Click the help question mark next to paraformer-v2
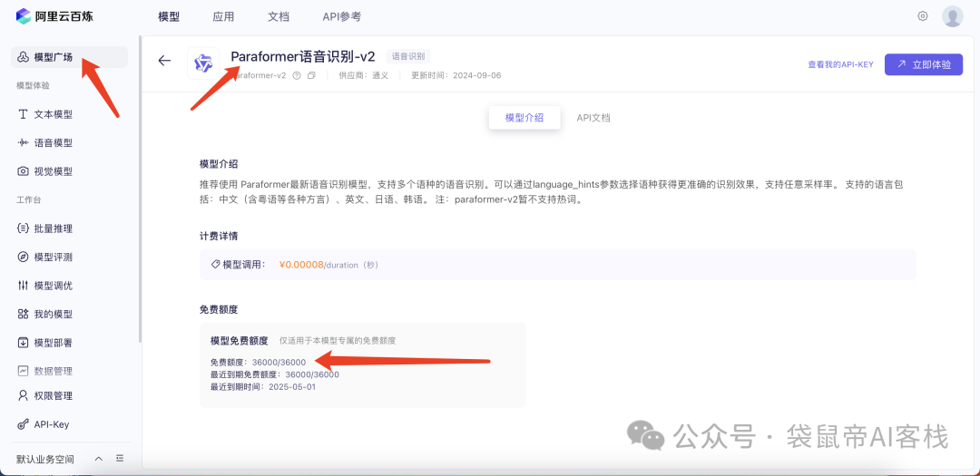 297,75
